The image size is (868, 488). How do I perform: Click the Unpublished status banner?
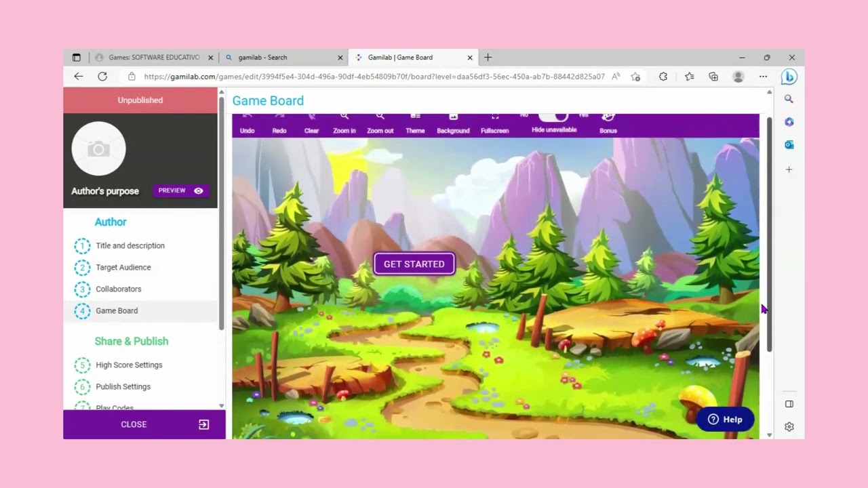pos(140,100)
